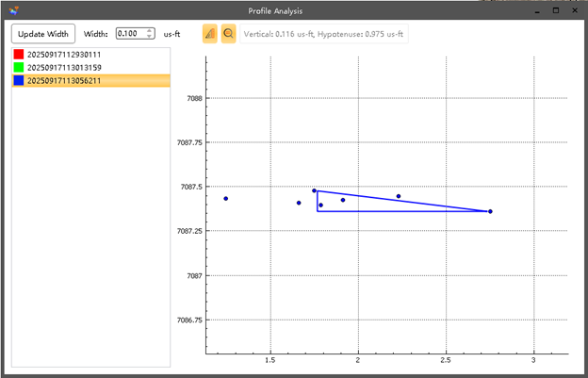Decrease width using the spinner down arrow
The image size is (588, 378).
pyautogui.click(x=150, y=37)
